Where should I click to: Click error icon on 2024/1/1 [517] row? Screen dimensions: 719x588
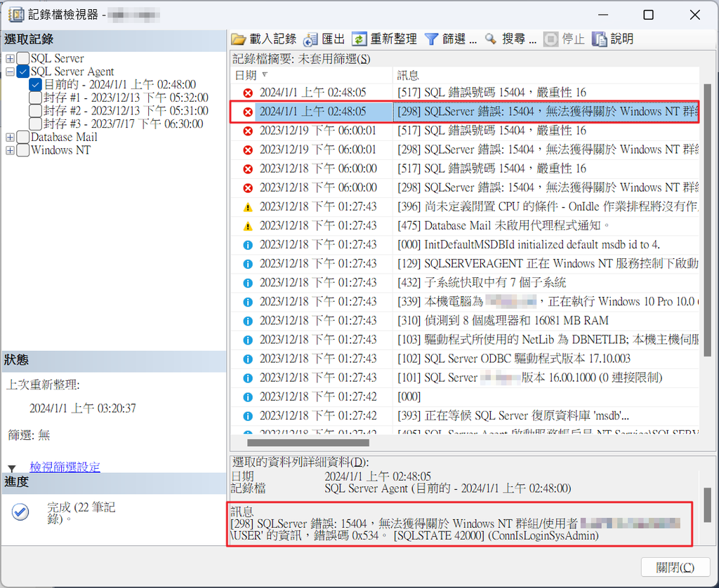248,93
